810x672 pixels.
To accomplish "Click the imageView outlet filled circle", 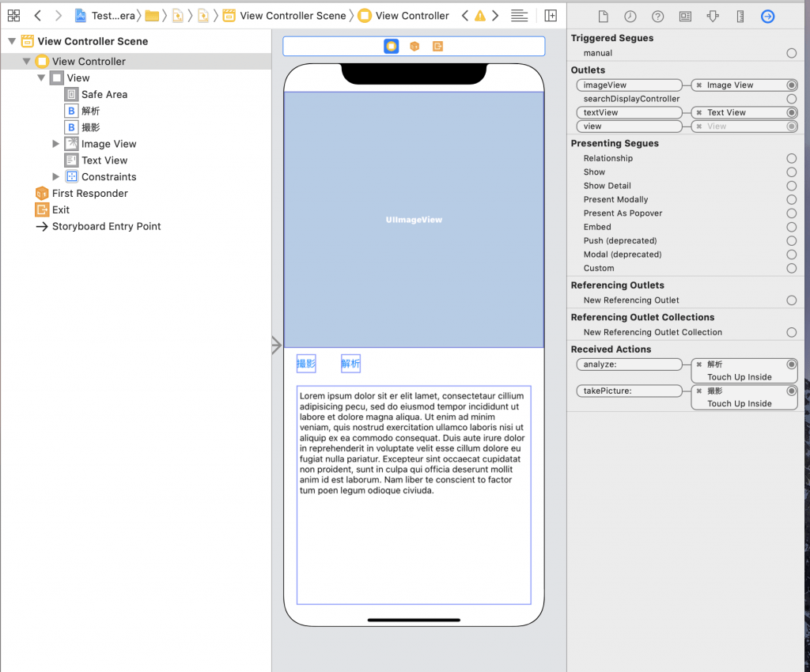I will pyautogui.click(x=791, y=85).
